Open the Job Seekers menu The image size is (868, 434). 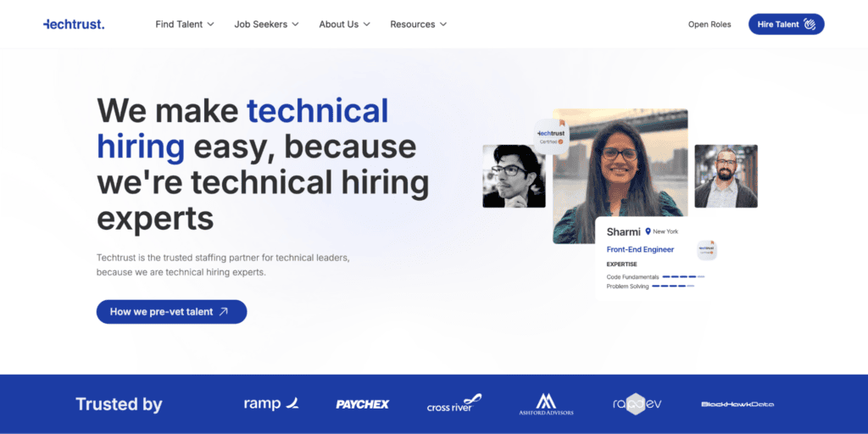coord(266,25)
